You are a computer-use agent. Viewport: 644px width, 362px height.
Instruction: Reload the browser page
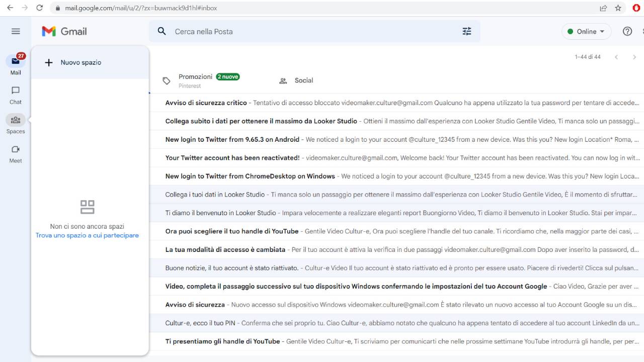(x=40, y=8)
